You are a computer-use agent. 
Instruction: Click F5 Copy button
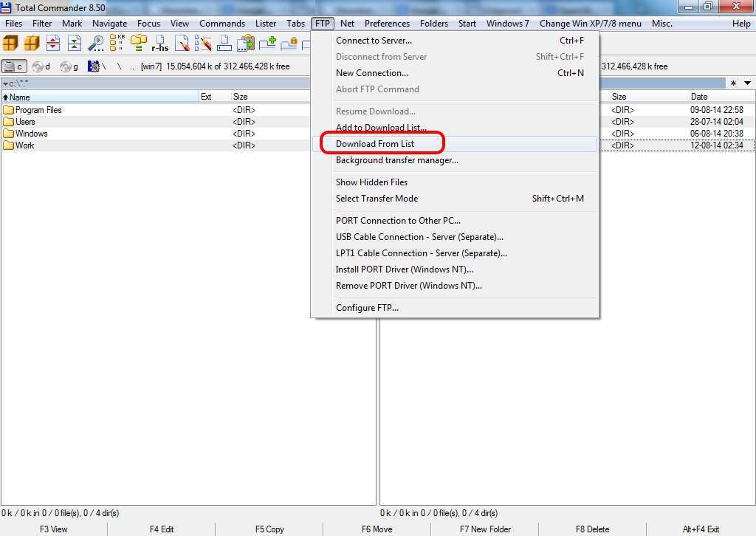tap(269, 529)
